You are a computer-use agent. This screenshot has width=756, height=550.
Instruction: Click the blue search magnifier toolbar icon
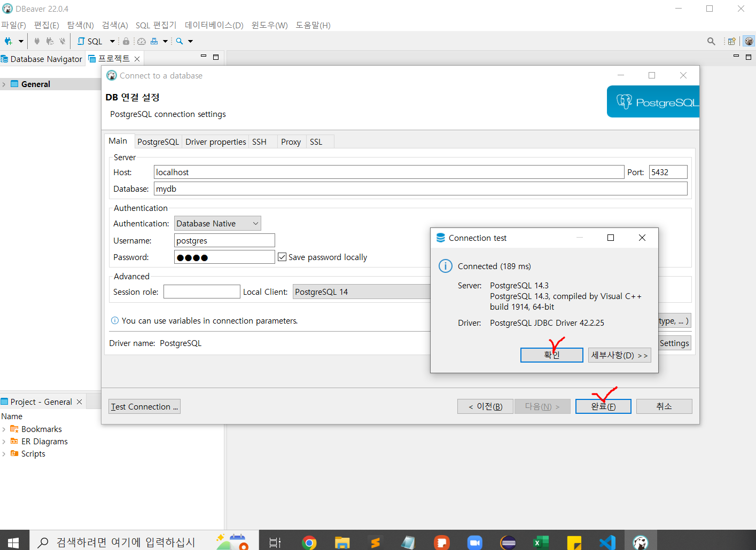click(x=180, y=41)
